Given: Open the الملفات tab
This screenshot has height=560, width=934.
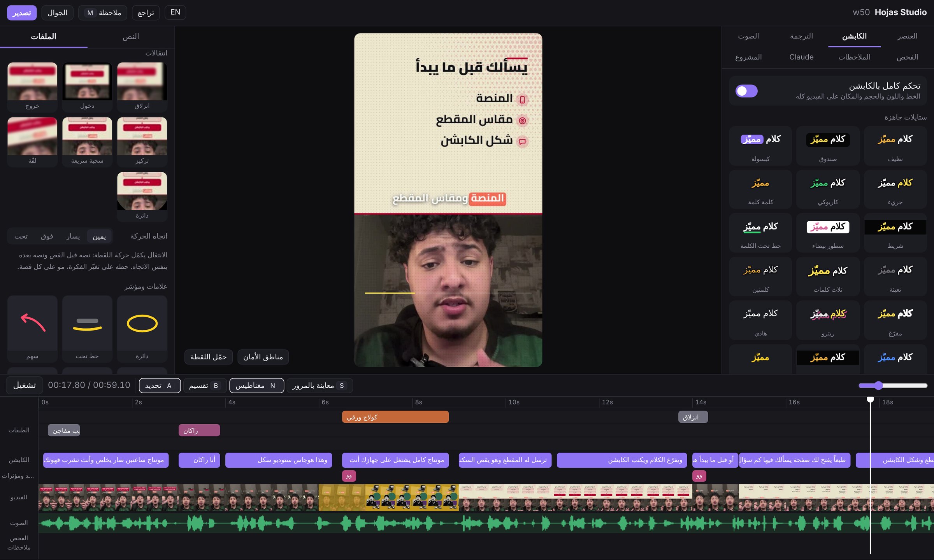Looking at the screenshot, I should pos(44,37).
